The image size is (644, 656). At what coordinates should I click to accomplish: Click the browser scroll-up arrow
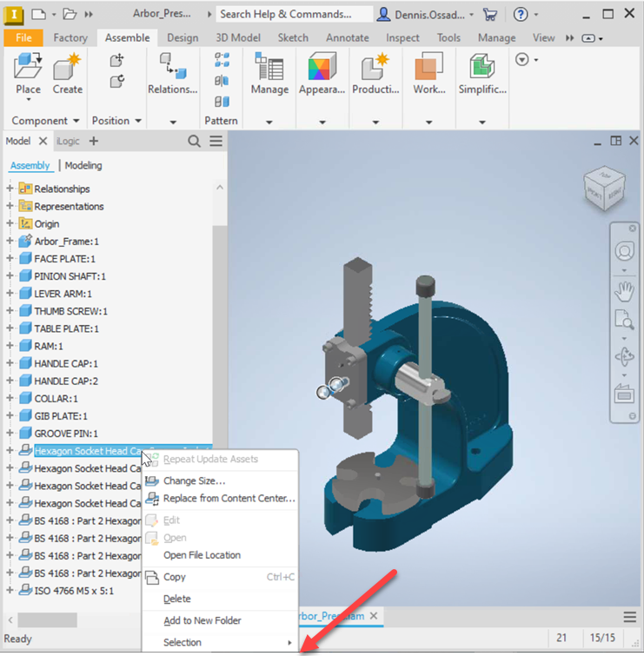tap(220, 188)
